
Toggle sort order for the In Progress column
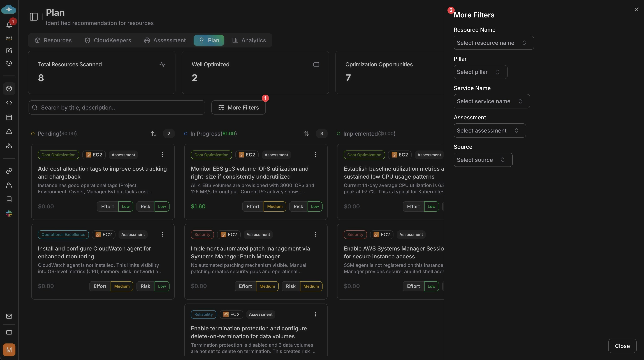(306, 133)
